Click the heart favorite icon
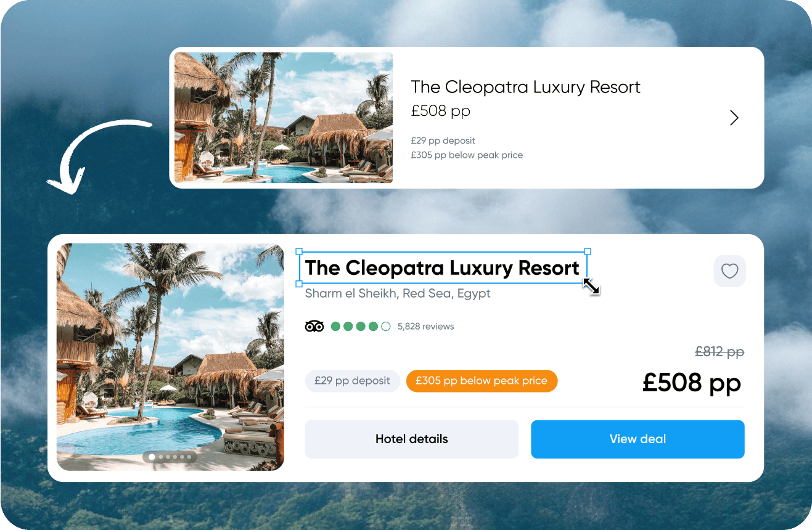The width and height of the screenshot is (812, 530). pos(729,271)
